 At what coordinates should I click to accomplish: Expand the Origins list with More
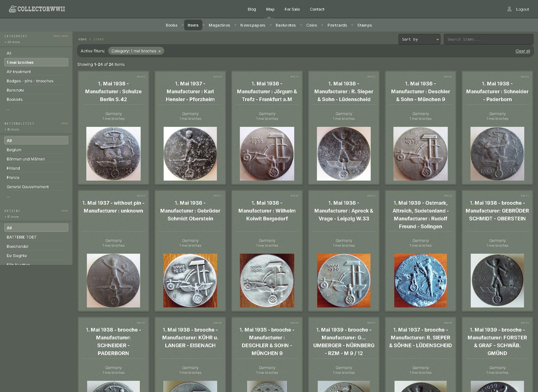click(64, 211)
